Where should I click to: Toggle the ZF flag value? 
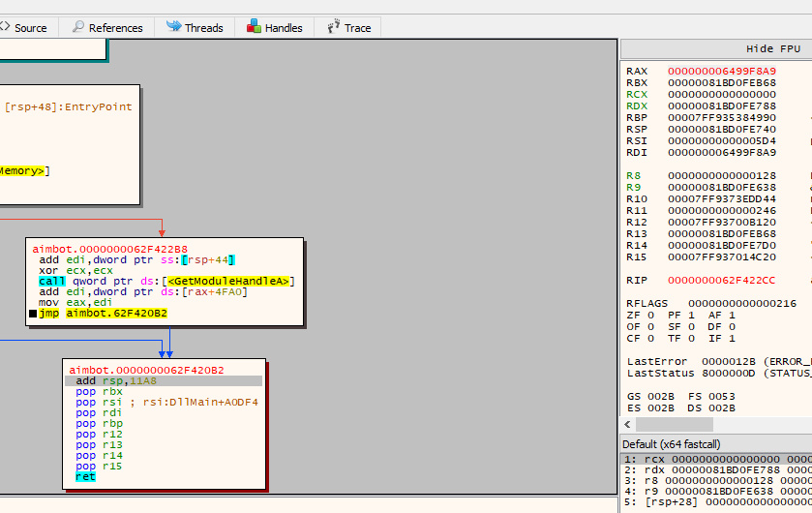pos(651,316)
